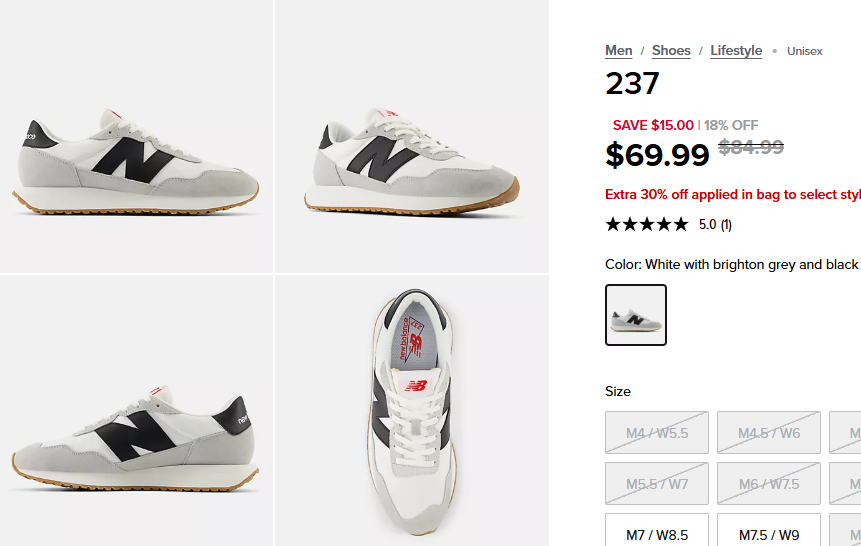861x546 pixels.
Task: Choose size M7.5 / W9
Action: coord(769,532)
